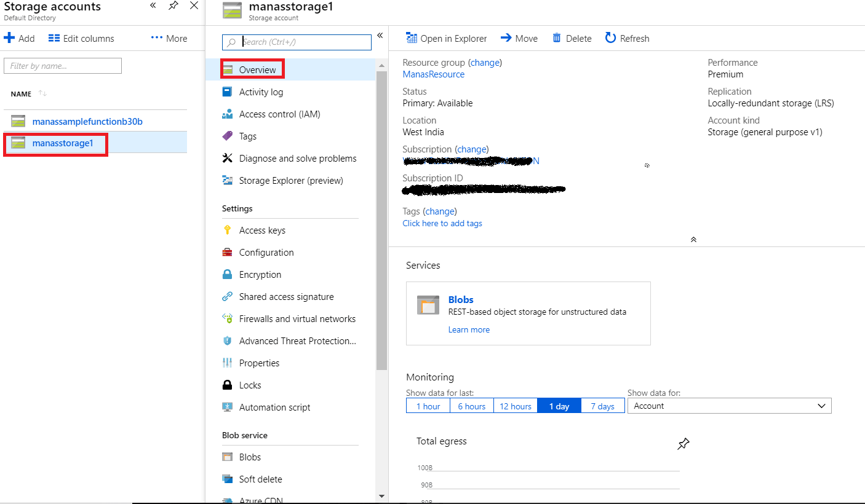Click the Add plus icon
The width and height of the screenshot is (865, 504).
[9, 38]
